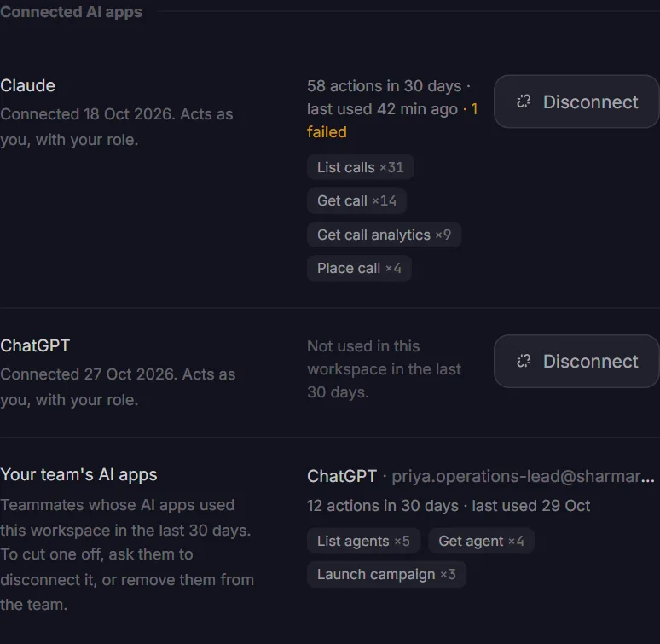Disconnect the Claude app
This screenshot has height=644, width=660.
click(x=576, y=102)
